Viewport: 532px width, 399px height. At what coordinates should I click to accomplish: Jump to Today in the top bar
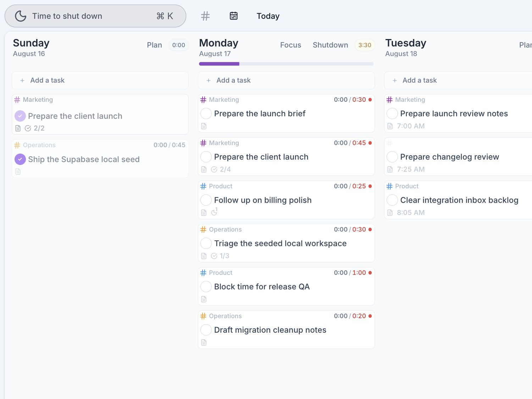268,16
